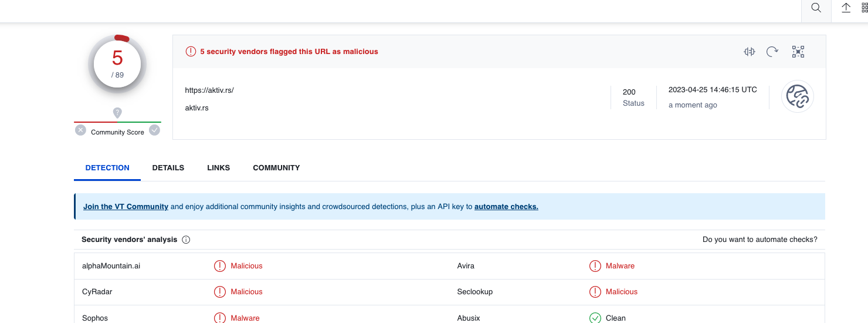The image size is (868, 323).
Task: Open the COMMUNITY tab
Action: [x=276, y=168]
